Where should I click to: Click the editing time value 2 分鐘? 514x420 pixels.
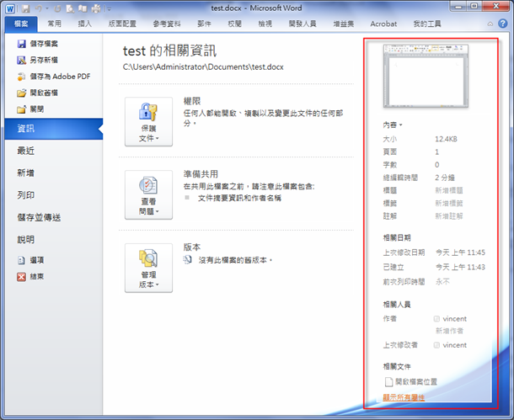[x=445, y=178]
